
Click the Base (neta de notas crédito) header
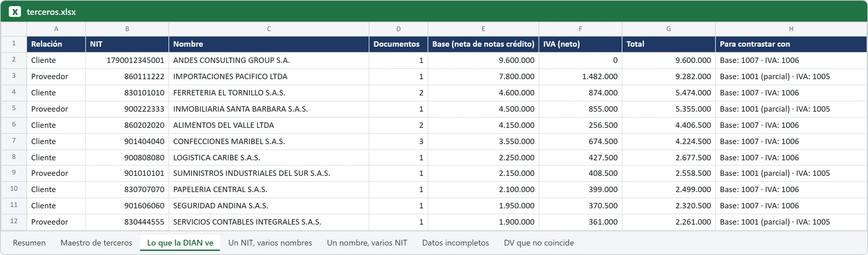tap(483, 44)
